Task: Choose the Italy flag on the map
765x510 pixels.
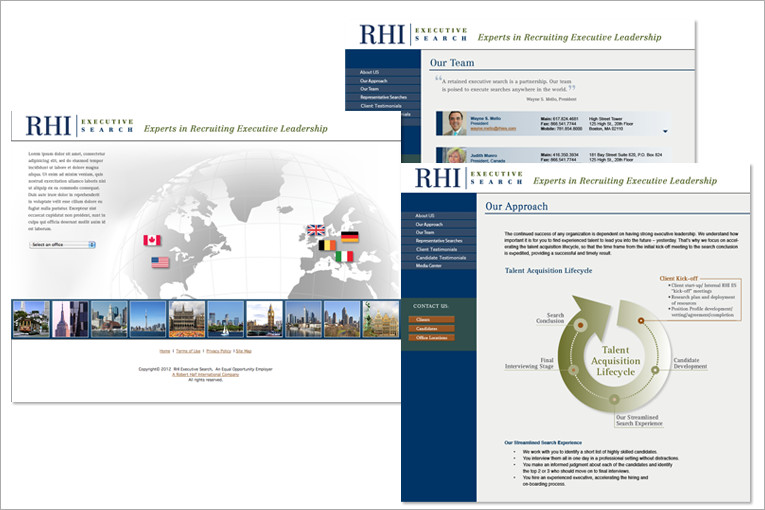Action: click(x=344, y=257)
